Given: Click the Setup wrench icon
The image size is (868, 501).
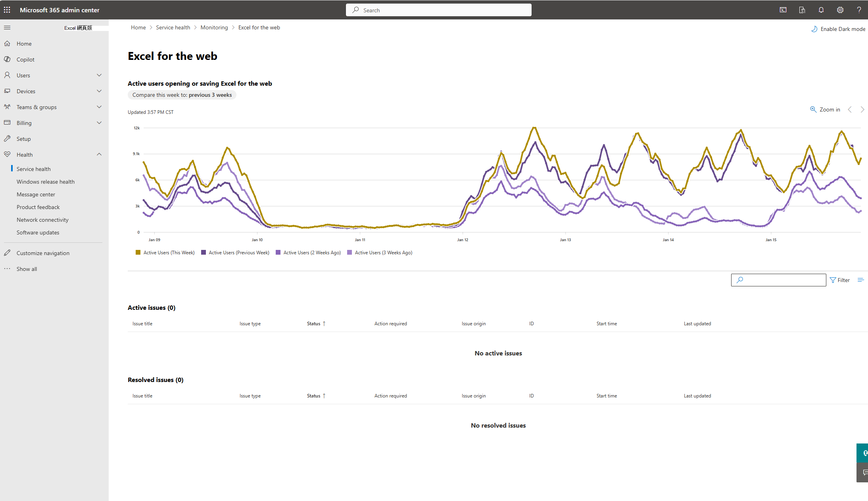Looking at the screenshot, I should 7,138.
